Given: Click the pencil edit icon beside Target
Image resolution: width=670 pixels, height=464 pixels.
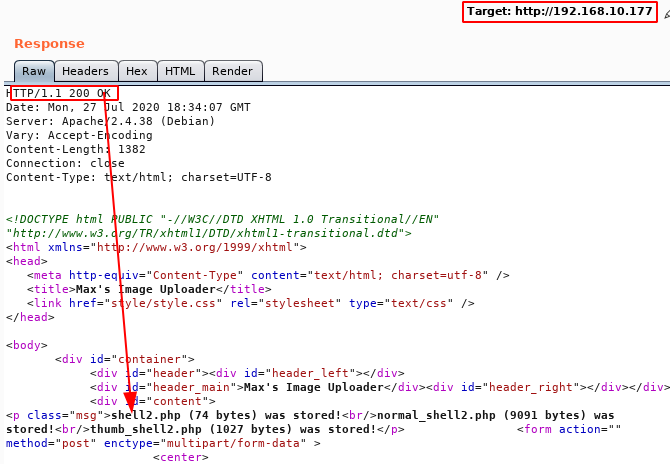Looking at the screenshot, I should tap(667, 14).
